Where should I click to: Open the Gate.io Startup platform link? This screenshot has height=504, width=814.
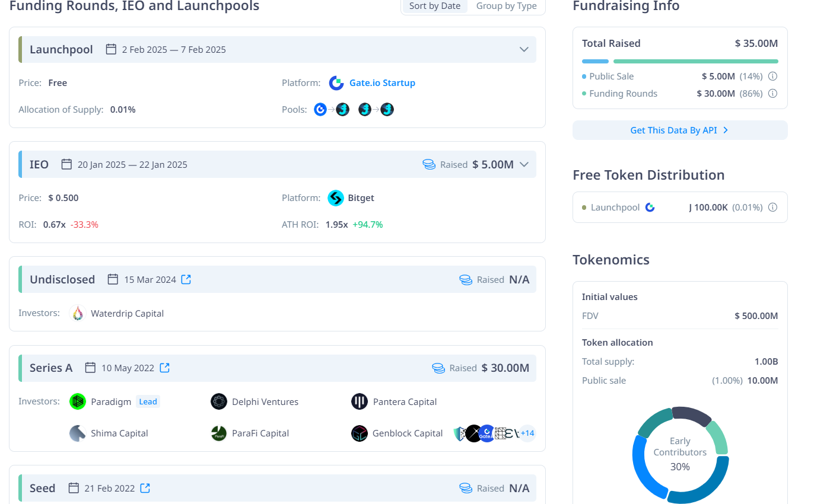click(x=382, y=83)
